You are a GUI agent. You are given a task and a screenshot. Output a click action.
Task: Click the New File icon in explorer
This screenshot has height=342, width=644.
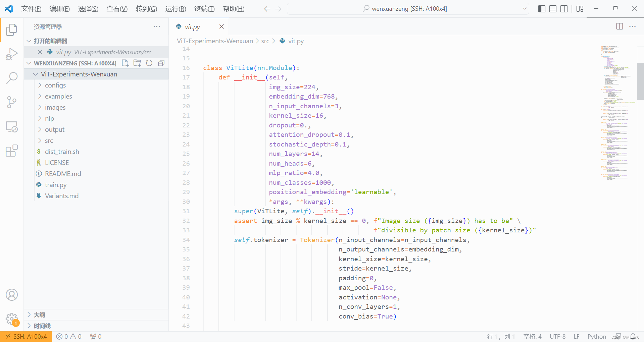coord(125,63)
